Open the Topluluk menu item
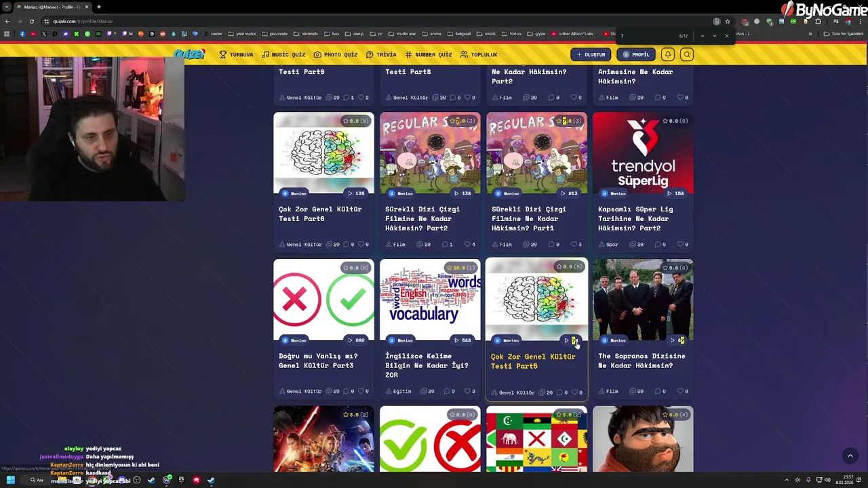 tap(479, 54)
